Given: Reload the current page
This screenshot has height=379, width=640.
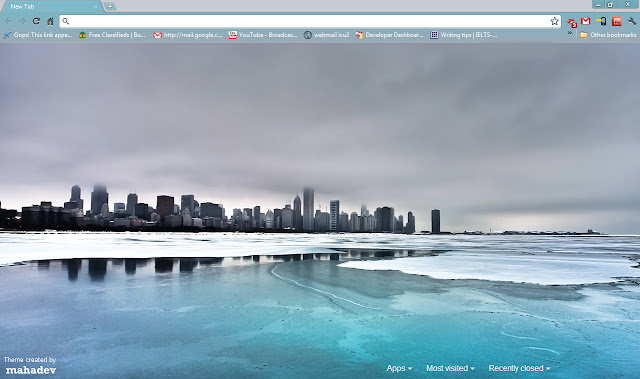Looking at the screenshot, I should pyautogui.click(x=36, y=21).
